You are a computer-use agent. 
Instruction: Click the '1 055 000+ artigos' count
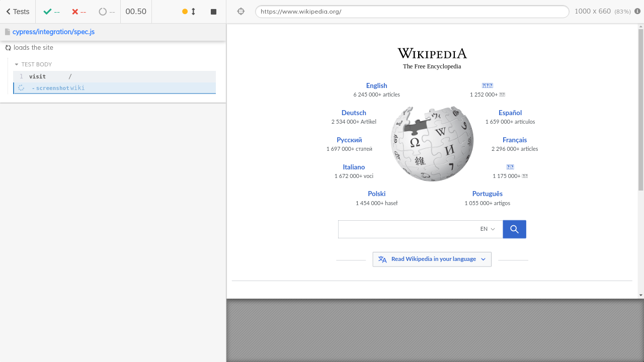pos(488,203)
